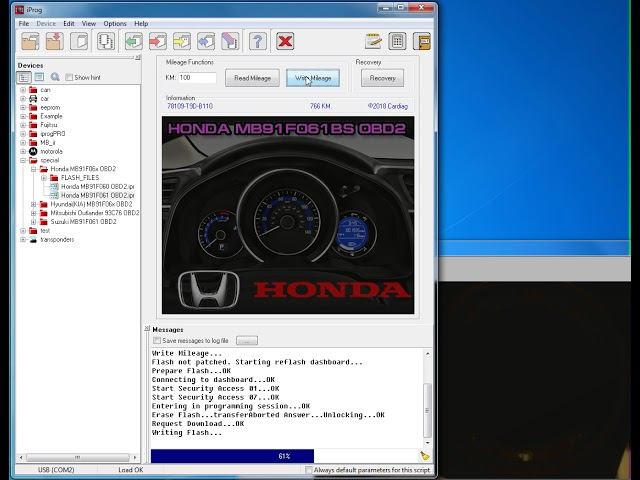Image resolution: width=640 pixels, height=480 pixels.
Task: Open the Help menu
Action: coord(141,24)
